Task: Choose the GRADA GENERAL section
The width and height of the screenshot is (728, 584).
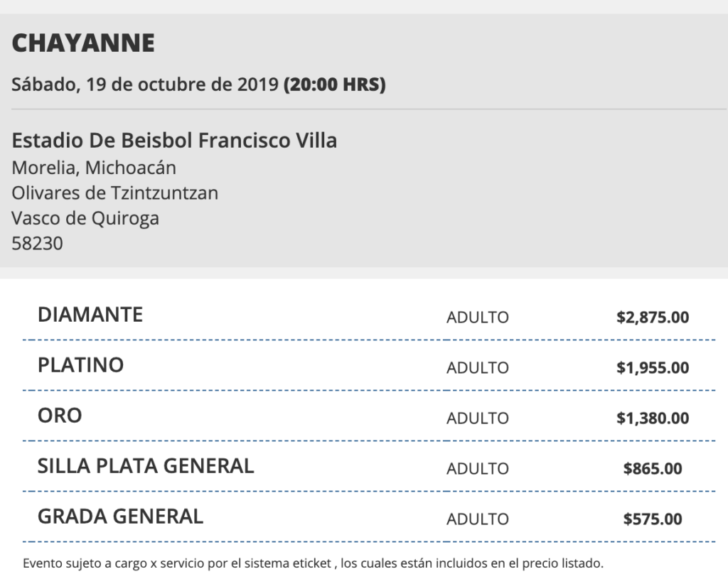Action: coord(120,517)
